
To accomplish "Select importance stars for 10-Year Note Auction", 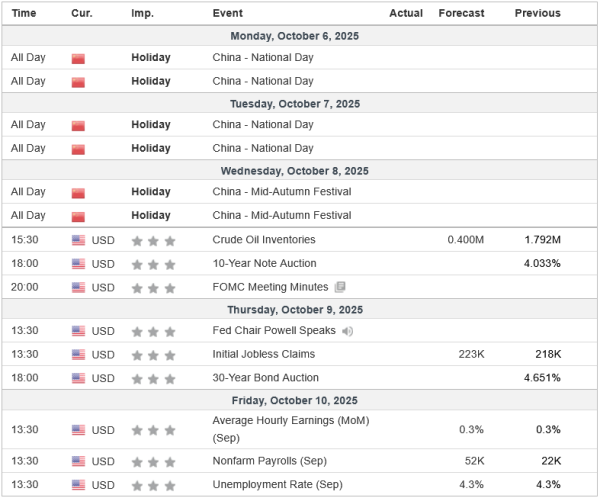I will [x=155, y=264].
